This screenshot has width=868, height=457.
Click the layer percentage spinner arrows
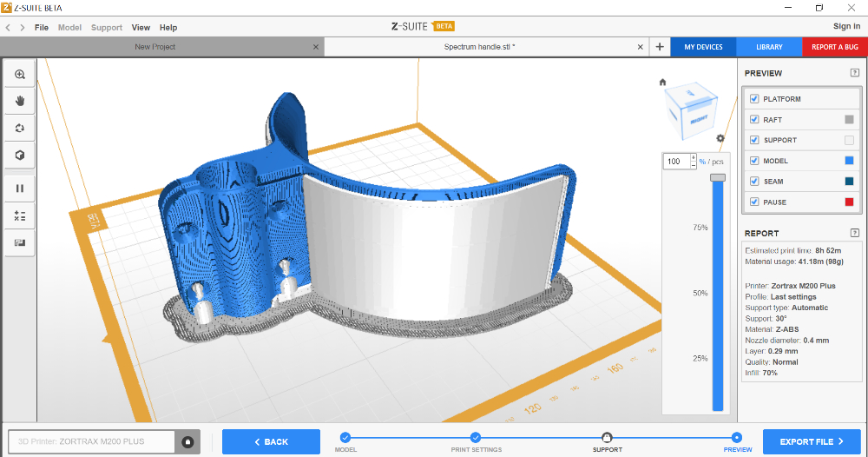click(693, 162)
